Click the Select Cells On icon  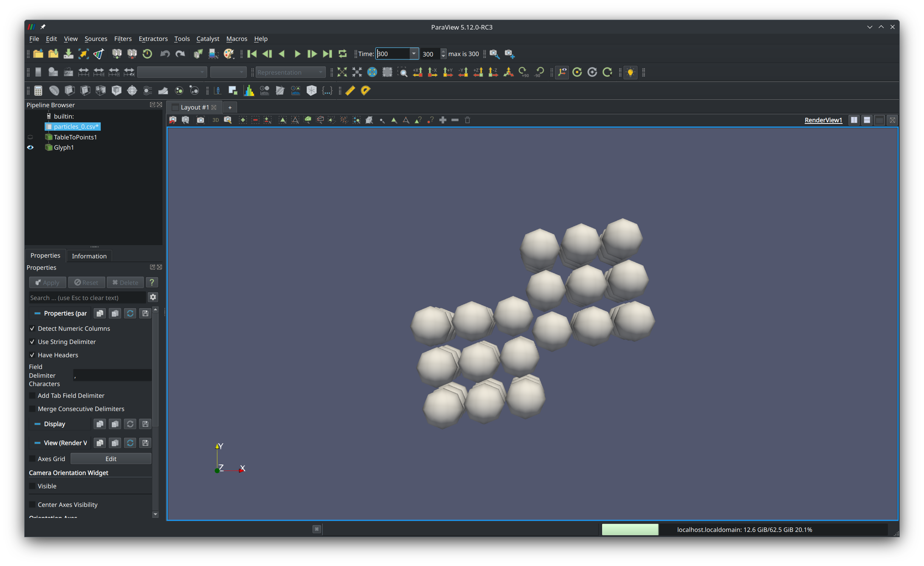283,120
